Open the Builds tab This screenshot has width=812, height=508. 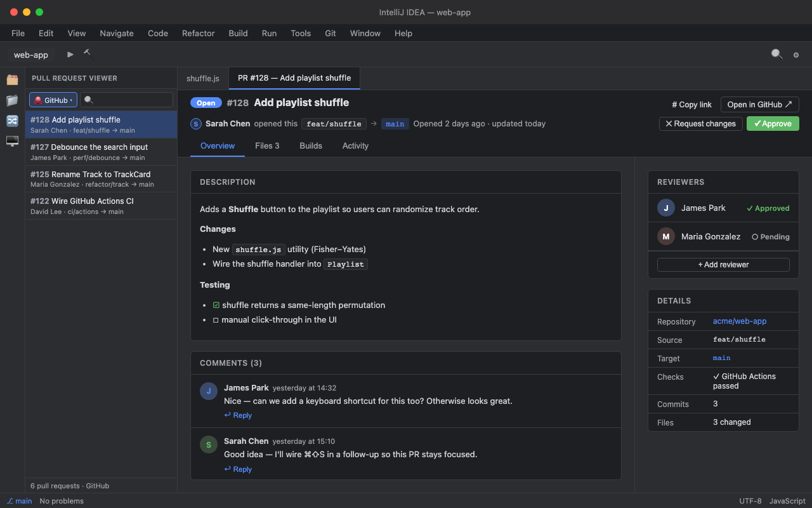311,145
